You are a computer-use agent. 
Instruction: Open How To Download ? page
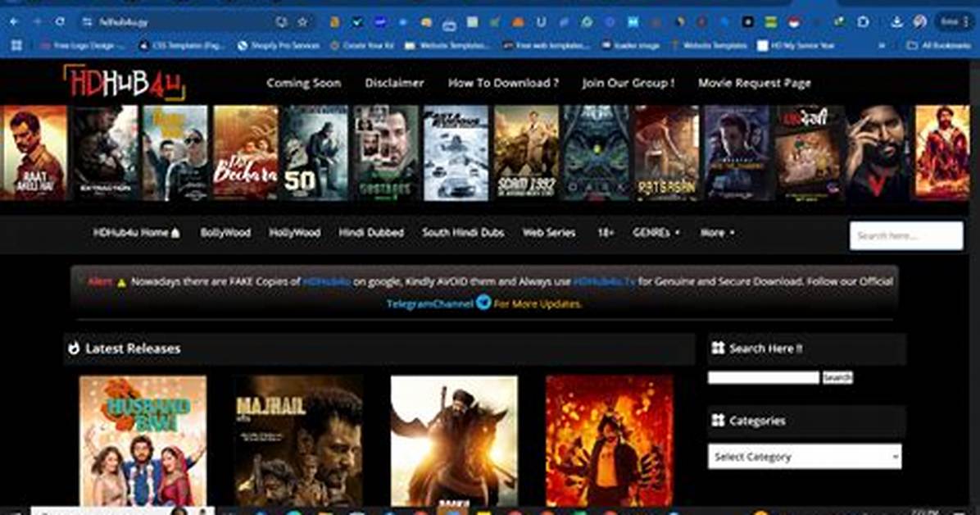point(503,83)
